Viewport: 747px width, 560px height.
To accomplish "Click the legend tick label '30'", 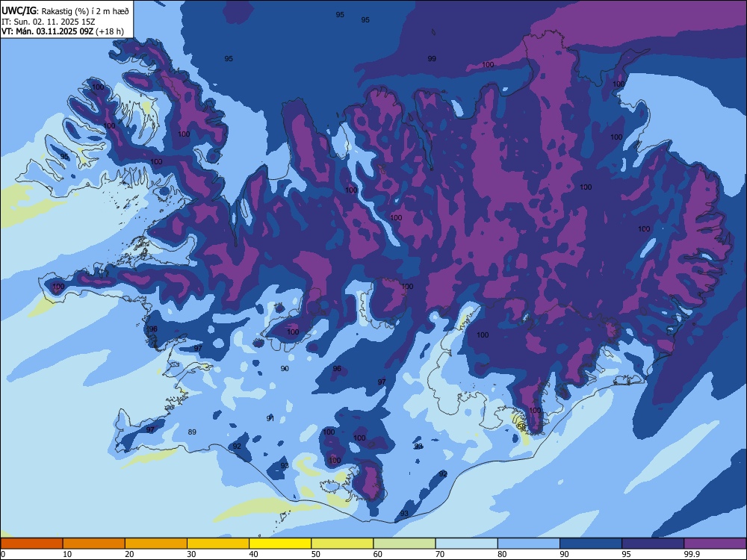I will coord(191,554).
